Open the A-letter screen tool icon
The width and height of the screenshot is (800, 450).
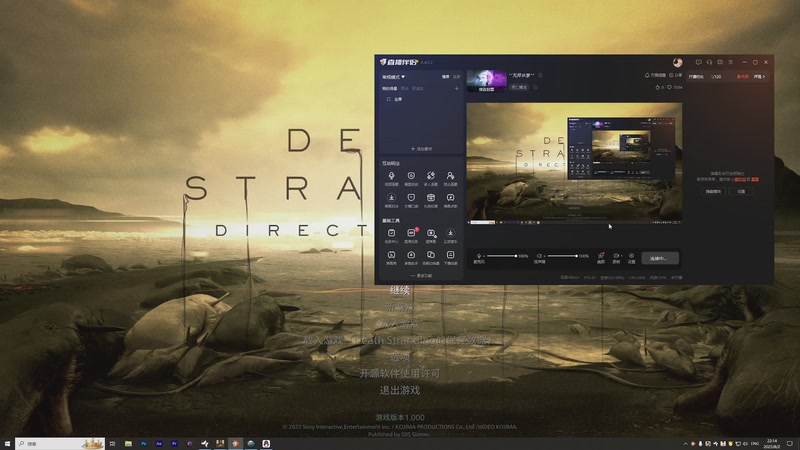[391, 257]
